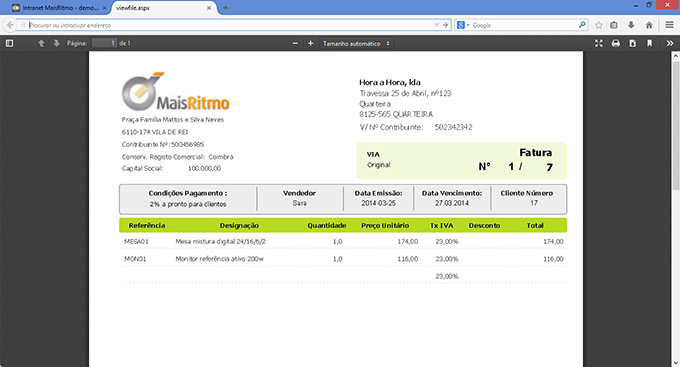Open the Tamanho automático zoom dropdown
The image size is (680, 367).
click(x=356, y=43)
